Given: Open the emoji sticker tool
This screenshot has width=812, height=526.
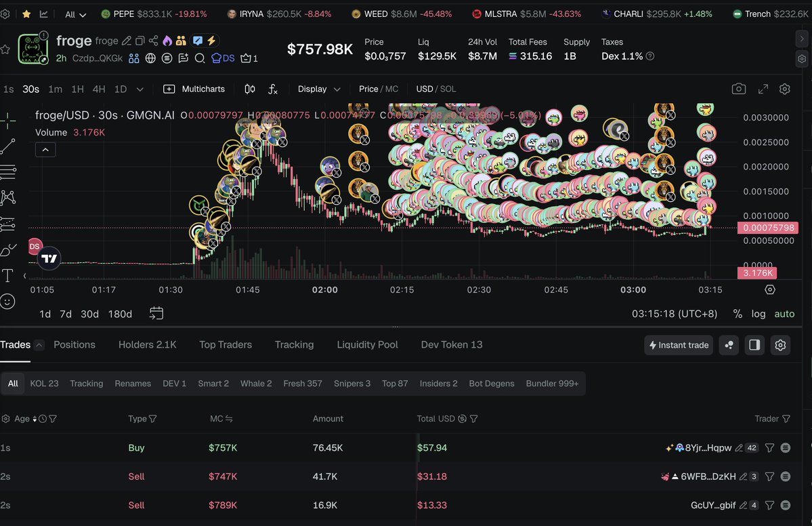Looking at the screenshot, I should tap(7, 301).
